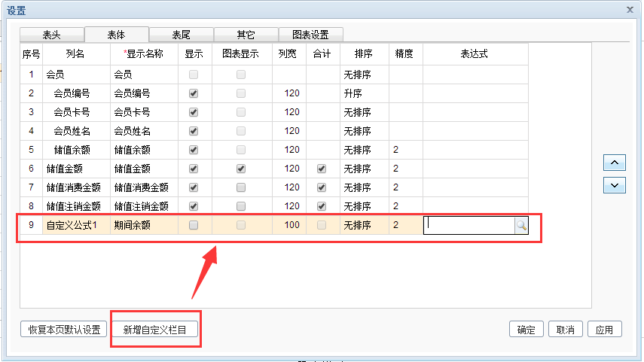Toggle 显示 checkbox for 储值金额 row
Screen dimensions: 644x362
click(x=194, y=169)
